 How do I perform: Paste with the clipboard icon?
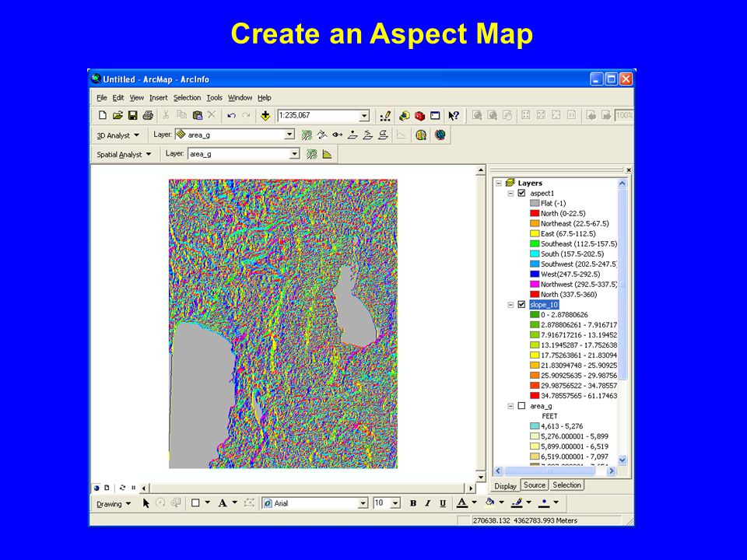[197, 115]
